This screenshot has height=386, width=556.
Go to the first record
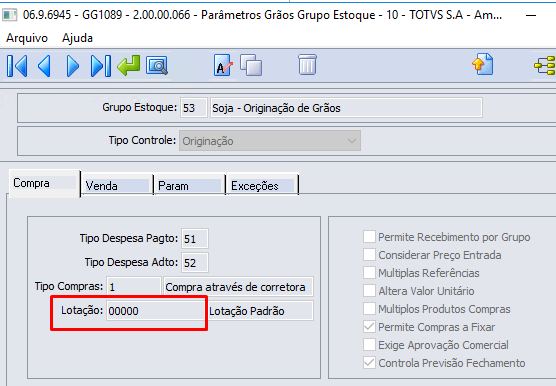coord(17,66)
